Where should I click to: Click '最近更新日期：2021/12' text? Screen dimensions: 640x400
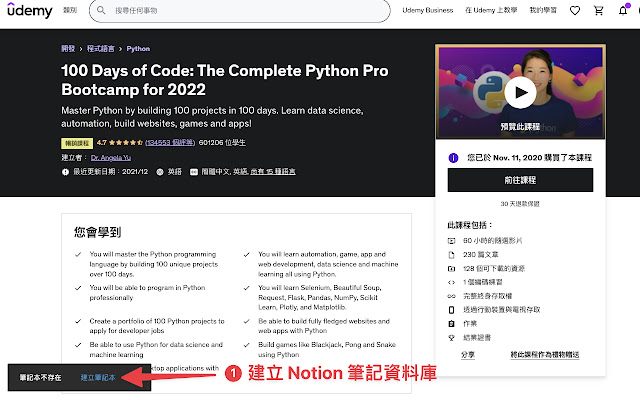(110, 172)
